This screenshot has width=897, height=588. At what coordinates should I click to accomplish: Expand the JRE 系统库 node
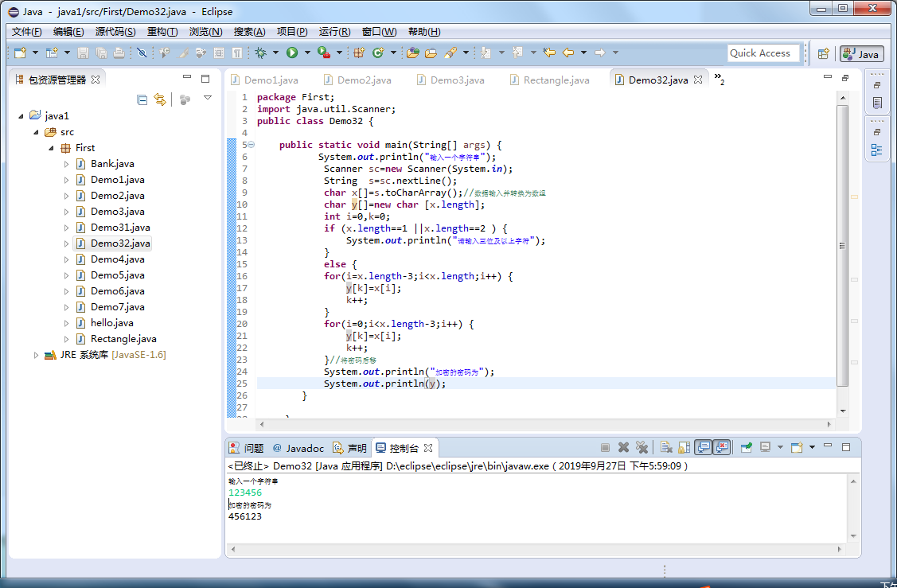pyautogui.click(x=36, y=355)
